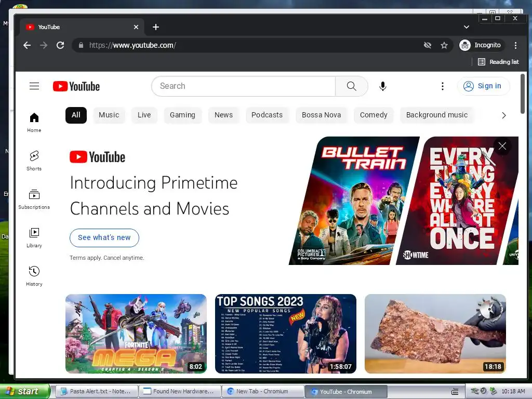Screen dimensions: 532x399
Task: Click the Terms apply. Cancel anytime. text
Action: (x=107, y=258)
